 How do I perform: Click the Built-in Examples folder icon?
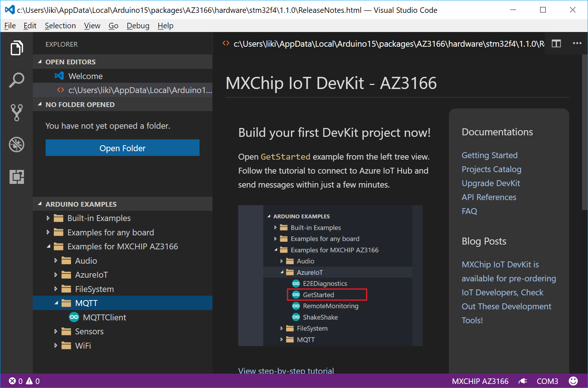tap(59, 218)
